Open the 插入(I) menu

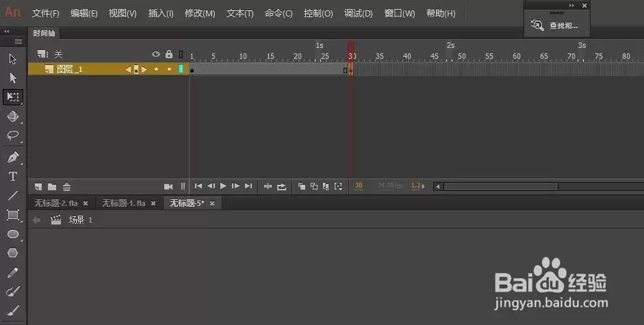click(x=161, y=14)
